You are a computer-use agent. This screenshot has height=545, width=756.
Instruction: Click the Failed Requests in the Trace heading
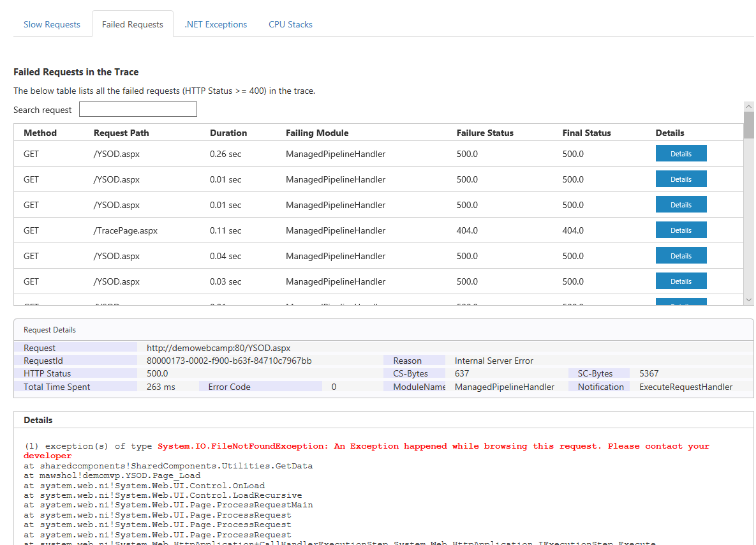point(76,72)
